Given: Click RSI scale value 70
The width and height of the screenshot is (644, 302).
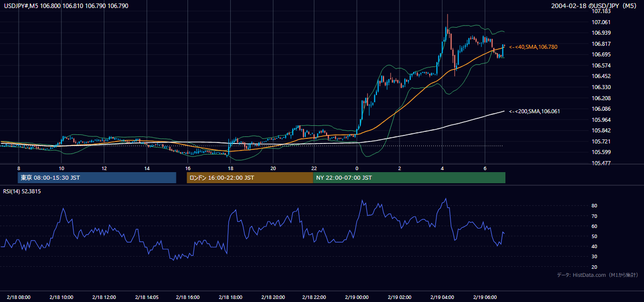Looking at the screenshot, I should pyautogui.click(x=595, y=216).
